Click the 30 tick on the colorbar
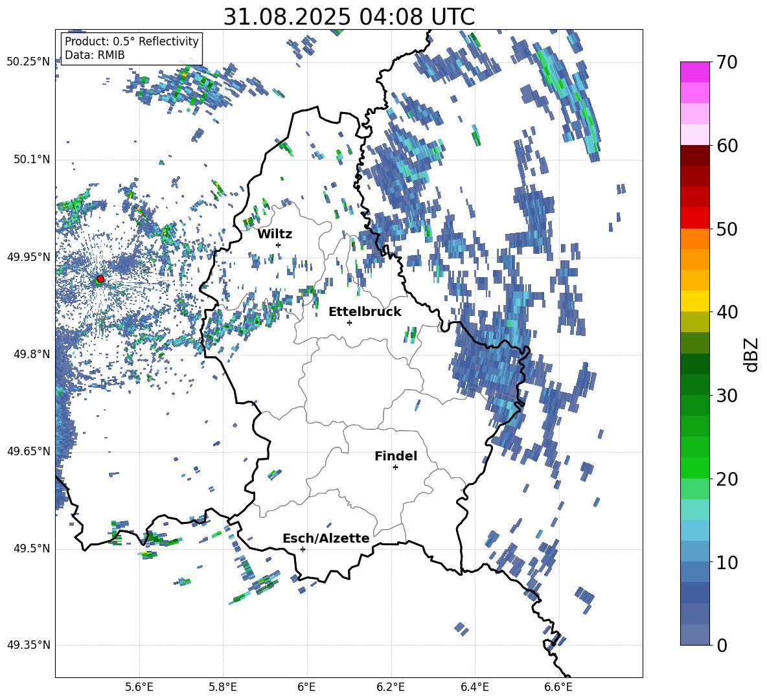 click(726, 396)
